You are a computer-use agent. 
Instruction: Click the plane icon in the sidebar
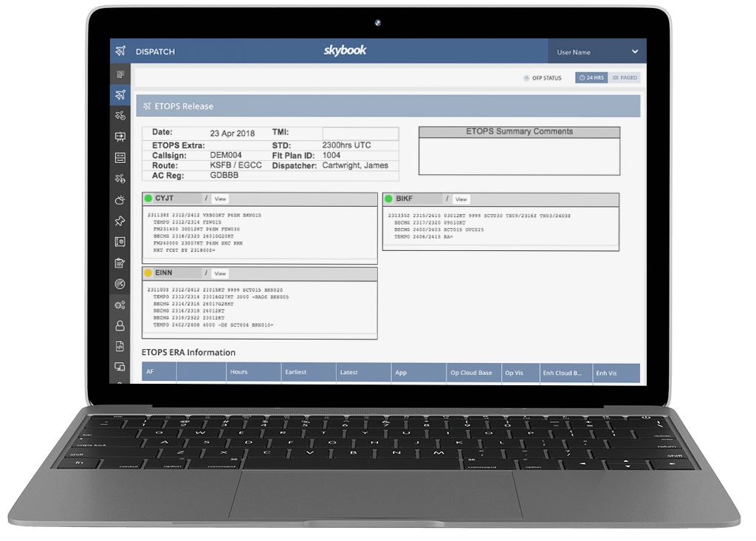[120, 94]
